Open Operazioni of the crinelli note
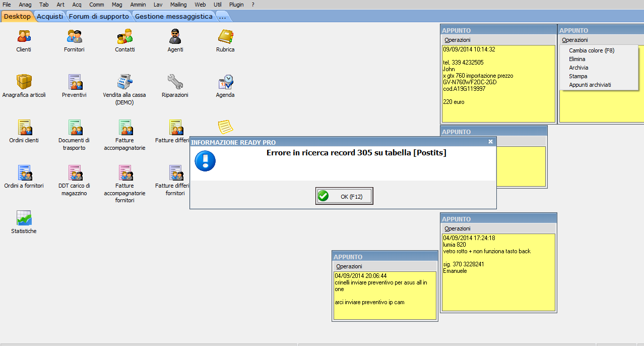 [x=349, y=266]
